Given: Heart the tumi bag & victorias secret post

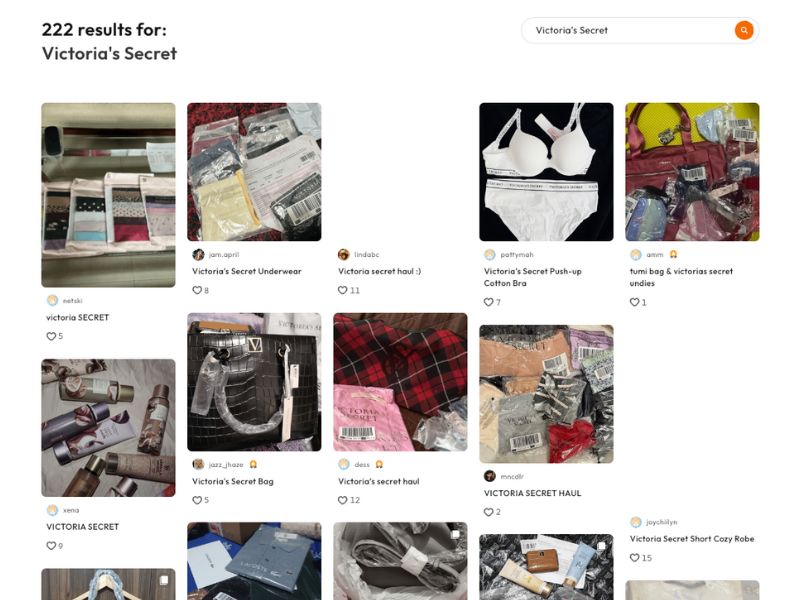Looking at the screenshot, I should 635,302.
